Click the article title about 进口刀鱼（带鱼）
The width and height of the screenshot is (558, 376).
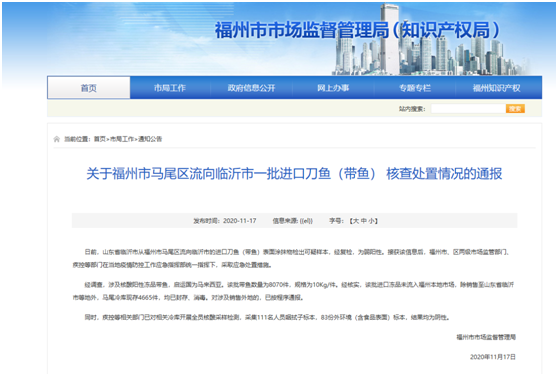tap(294, 174)
